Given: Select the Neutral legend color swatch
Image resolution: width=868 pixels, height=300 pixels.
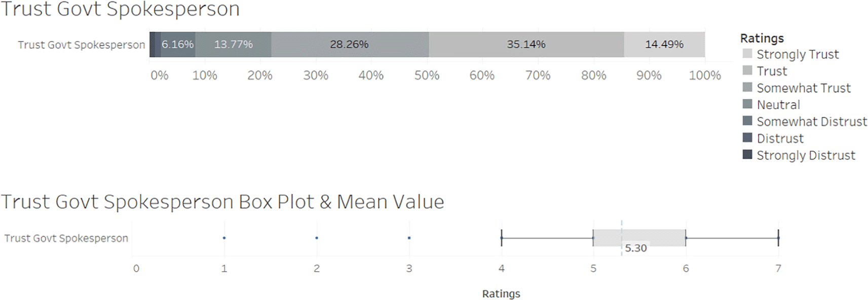Looking at the screenshot, I should [x=747, y=104].
